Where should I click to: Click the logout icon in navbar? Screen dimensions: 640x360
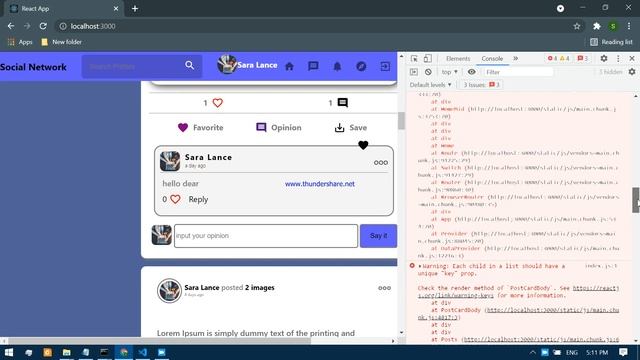[385, 66]
